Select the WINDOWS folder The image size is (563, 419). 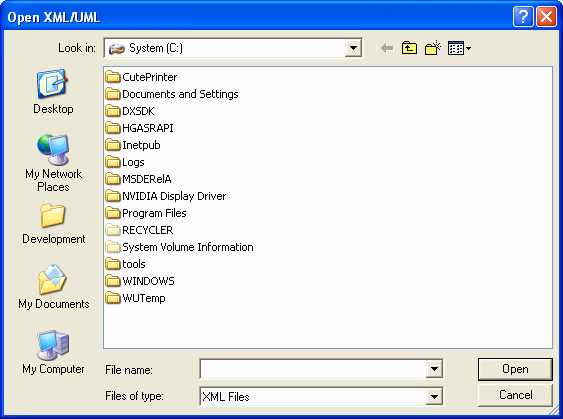coord(140,281)
